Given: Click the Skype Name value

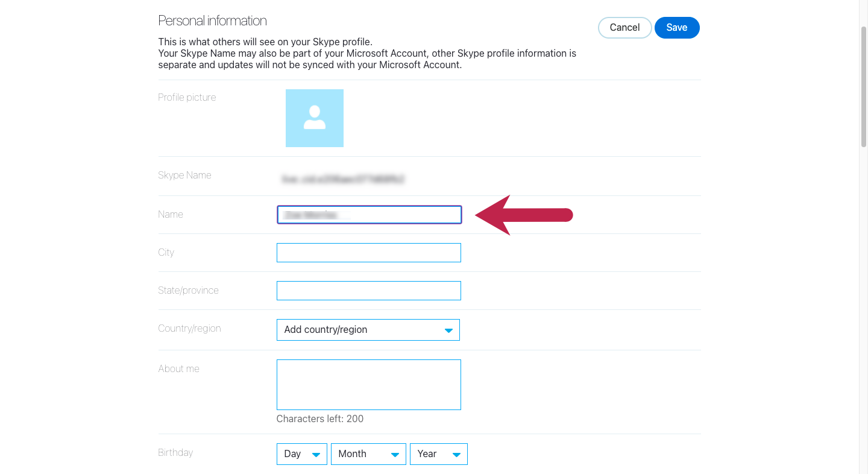Looking at the screenshot, I should click(x=344, y=179).
